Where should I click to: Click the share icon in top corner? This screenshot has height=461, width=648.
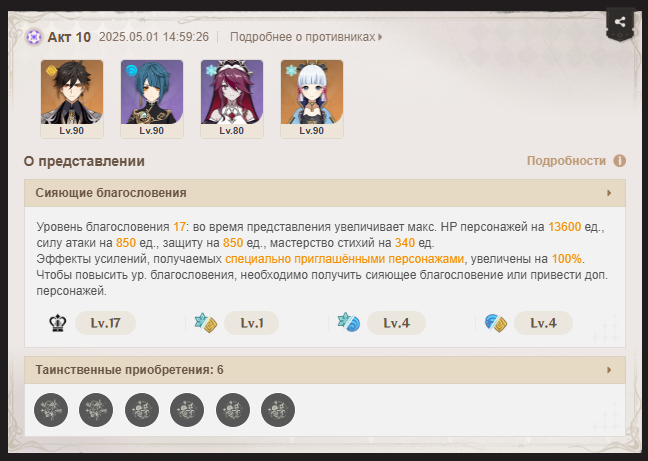click(x=619, y=22)
